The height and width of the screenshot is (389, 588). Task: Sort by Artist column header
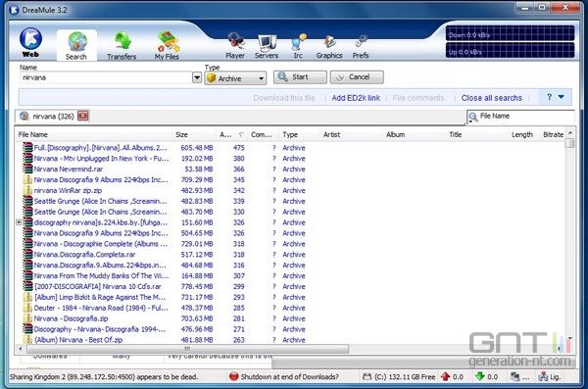(x=352, y=134)
